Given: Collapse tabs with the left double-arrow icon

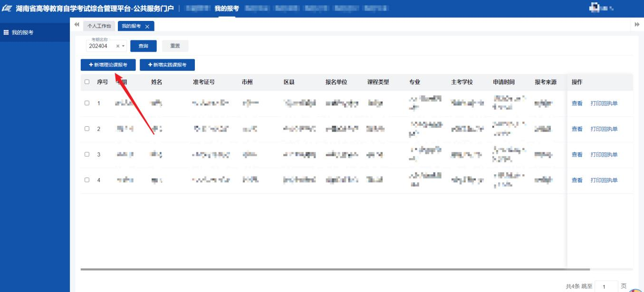Looking at the screenshot, I should coord(77,24).
